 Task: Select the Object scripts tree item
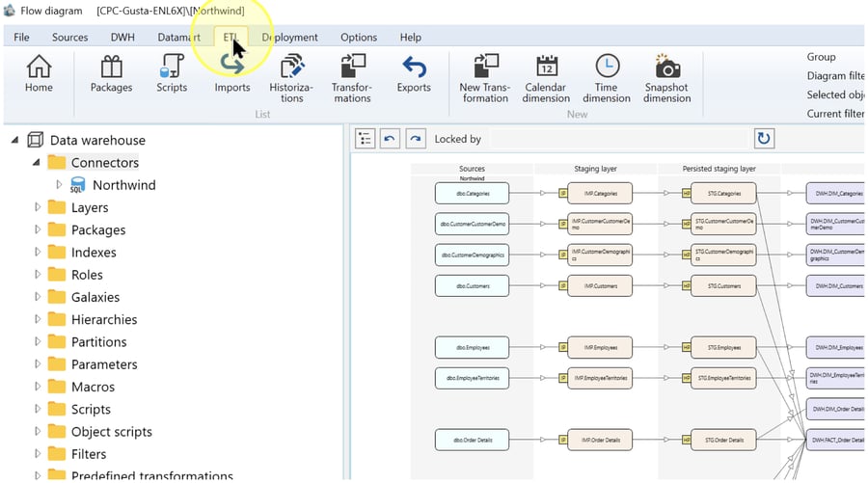pos(111,432)
